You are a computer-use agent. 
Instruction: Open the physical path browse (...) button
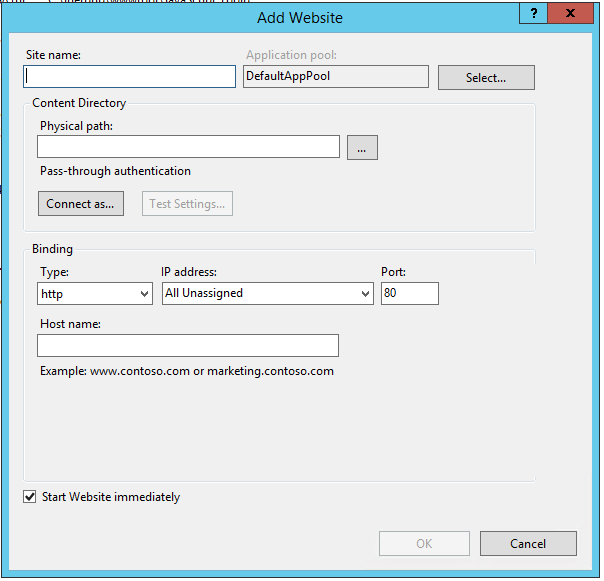click(362, 147)
